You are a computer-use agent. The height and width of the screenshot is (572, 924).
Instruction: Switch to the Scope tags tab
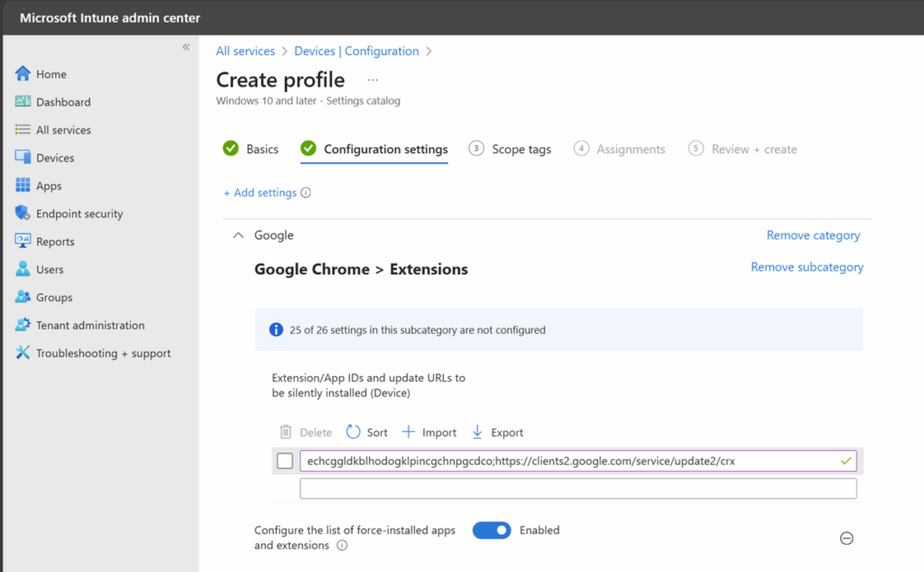511,149
